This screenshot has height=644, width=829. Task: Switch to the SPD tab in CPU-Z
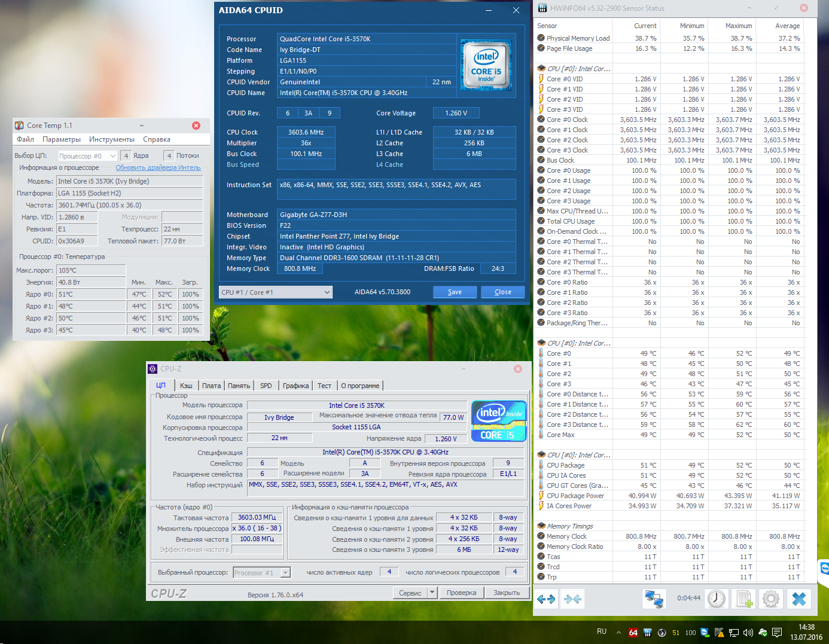pos(266,386)
